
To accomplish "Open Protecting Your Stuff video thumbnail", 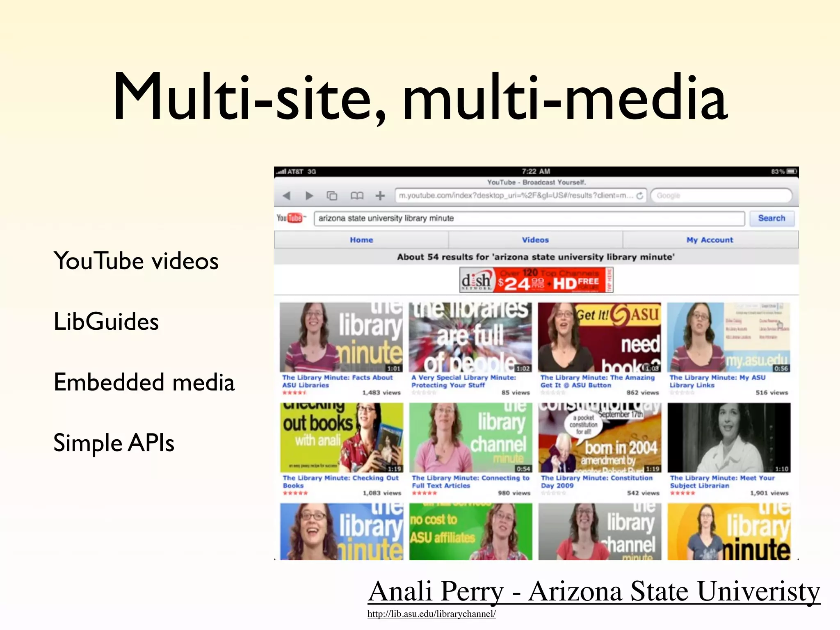I will tap(470, 337).
